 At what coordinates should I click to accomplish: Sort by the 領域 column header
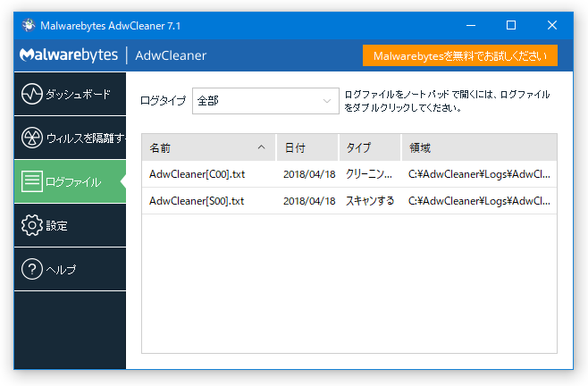pos(479,147)
